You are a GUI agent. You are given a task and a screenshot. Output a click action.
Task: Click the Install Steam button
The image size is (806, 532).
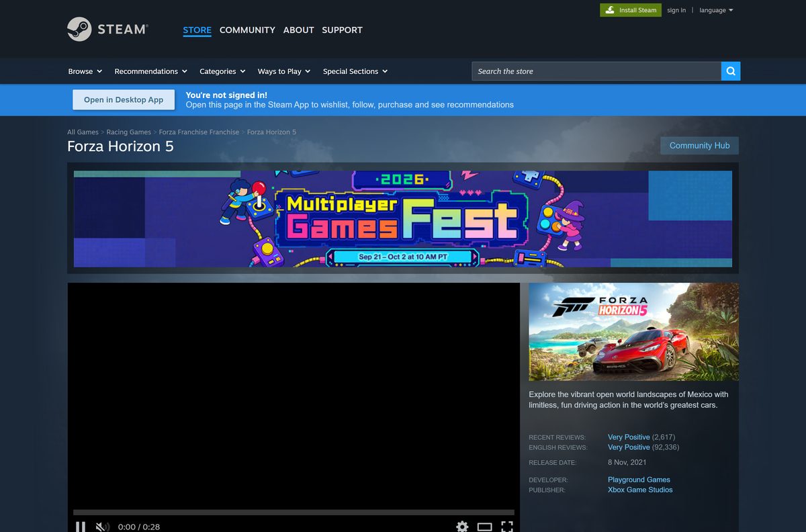[x=631, y=10]
